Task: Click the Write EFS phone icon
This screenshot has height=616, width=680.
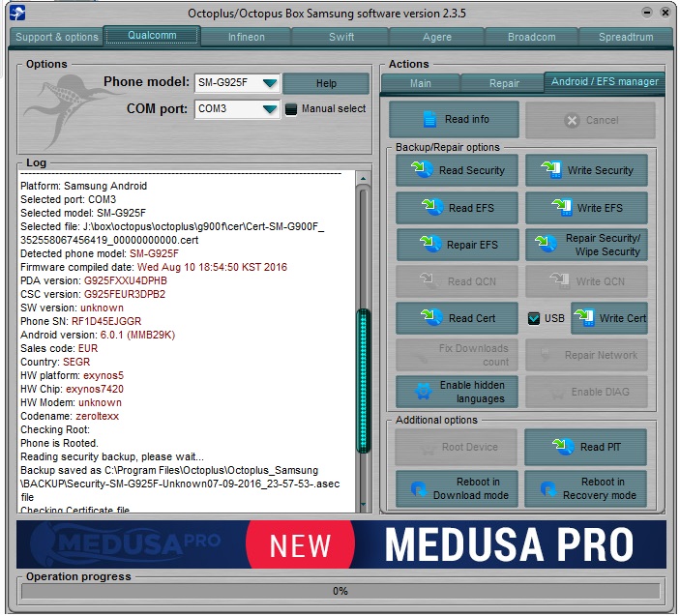Action: click(562, 207)
